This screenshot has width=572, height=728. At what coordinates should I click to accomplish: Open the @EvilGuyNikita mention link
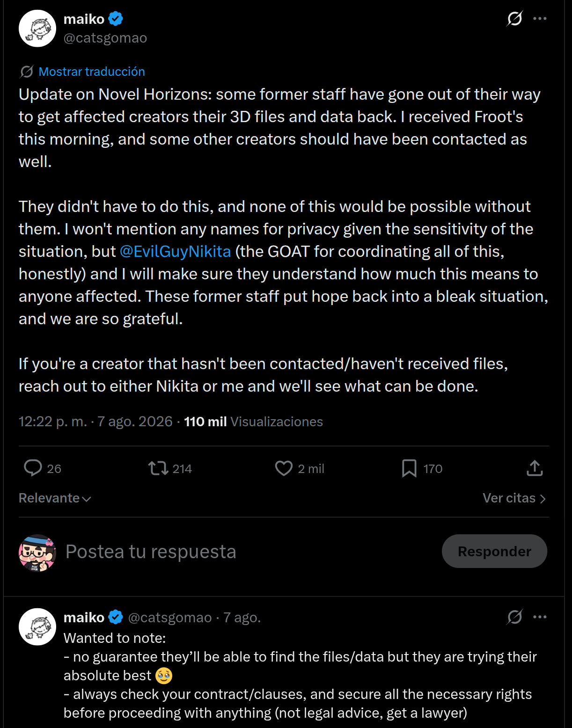(x=176, y=252)
